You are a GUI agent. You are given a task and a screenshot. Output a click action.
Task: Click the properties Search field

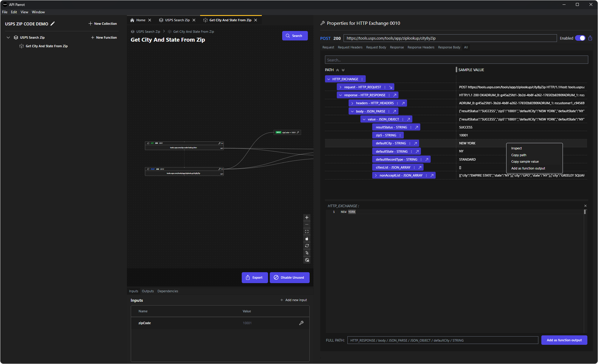tap(456, 60)
